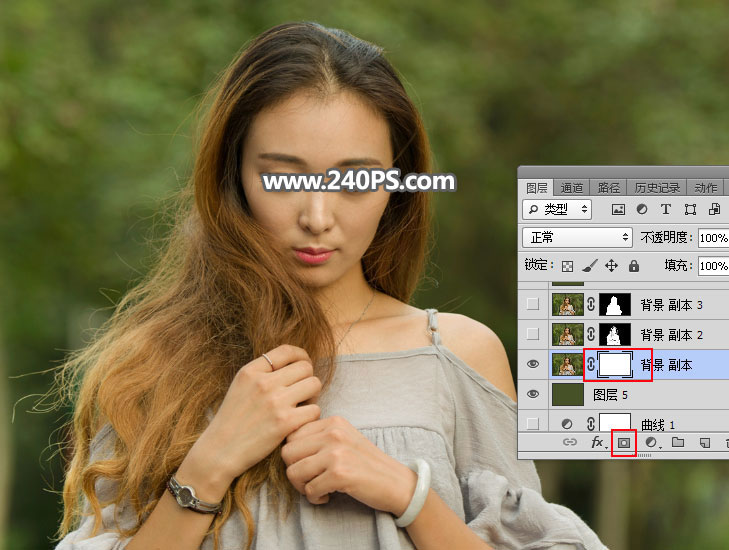Switch to the 历史记录 tab

(x=657, y=188)
